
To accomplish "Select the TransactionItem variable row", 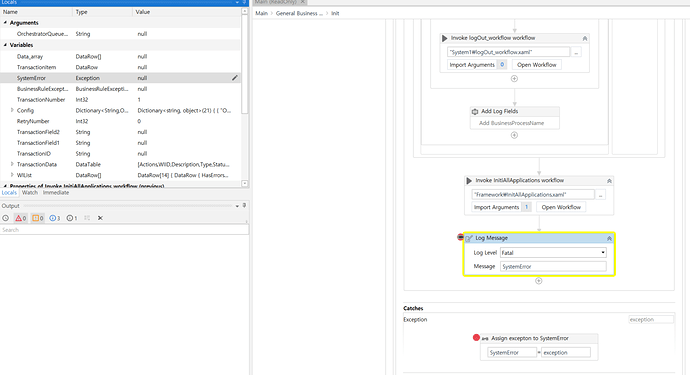I will tap(120, 67).
